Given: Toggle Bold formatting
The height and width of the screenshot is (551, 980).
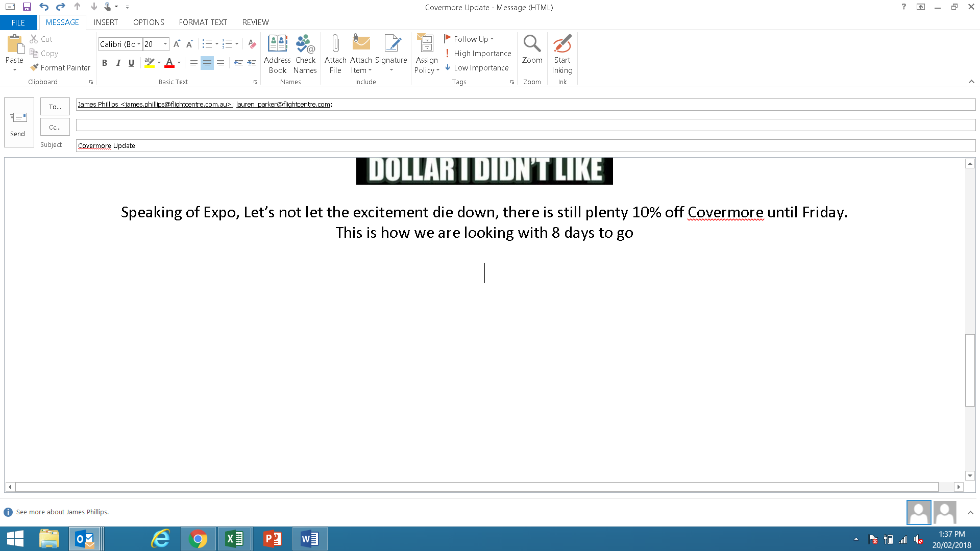Looking at the screenshot, I should pyautogui.click(x=105, y=63).
